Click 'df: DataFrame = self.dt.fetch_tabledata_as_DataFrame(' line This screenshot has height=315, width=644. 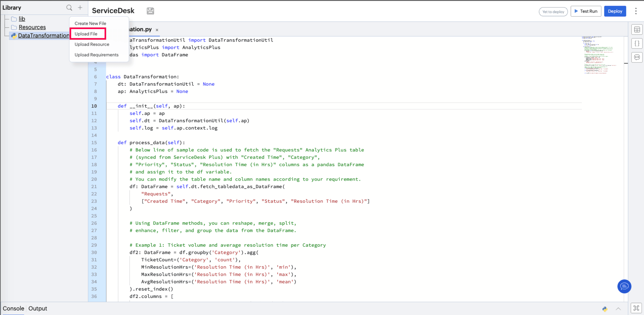click(207, 187)
